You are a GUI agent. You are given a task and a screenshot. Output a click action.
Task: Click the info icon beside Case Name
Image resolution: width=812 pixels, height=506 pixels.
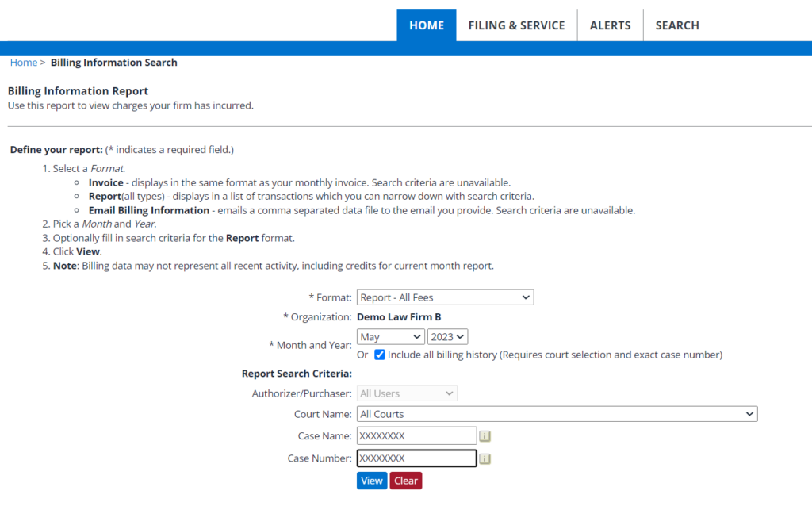coord(485,435)
